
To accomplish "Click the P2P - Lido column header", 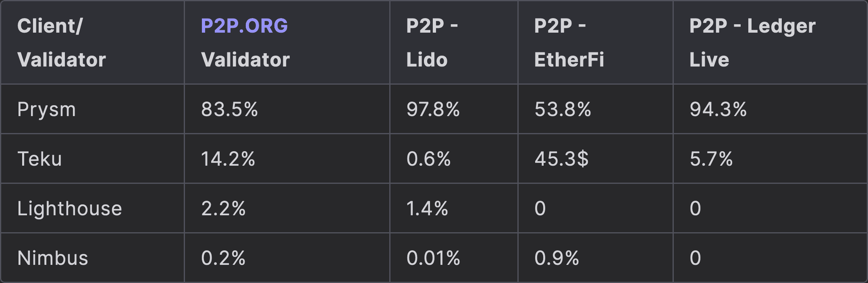I will click(432, 43).
